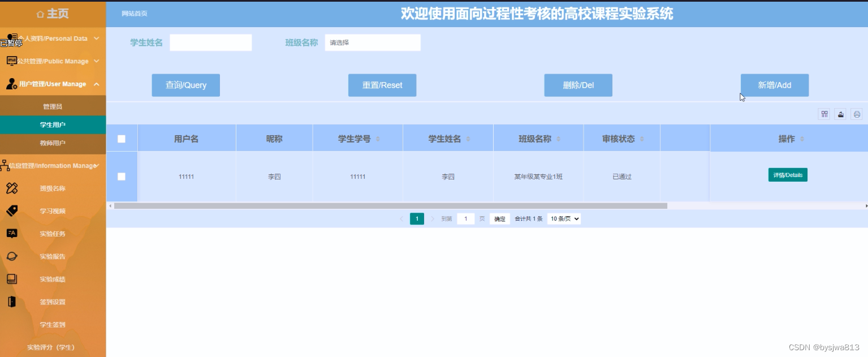The height and width of the screenshot is (357, 868).
Task: Click the tag icon beside 学习视频
Action: [x=12, y=210]
